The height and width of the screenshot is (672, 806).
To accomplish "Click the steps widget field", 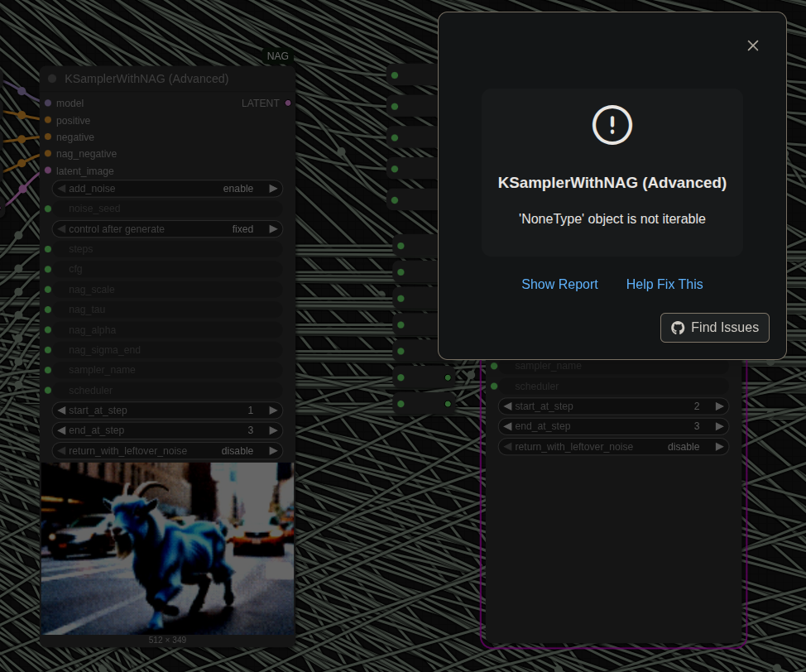I will (168, 249).
